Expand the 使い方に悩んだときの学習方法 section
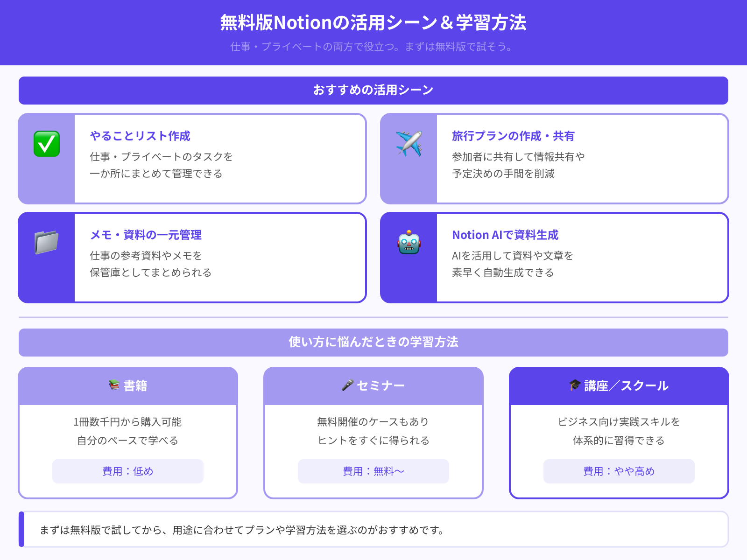Screen dimensions: 747x560 373,342
